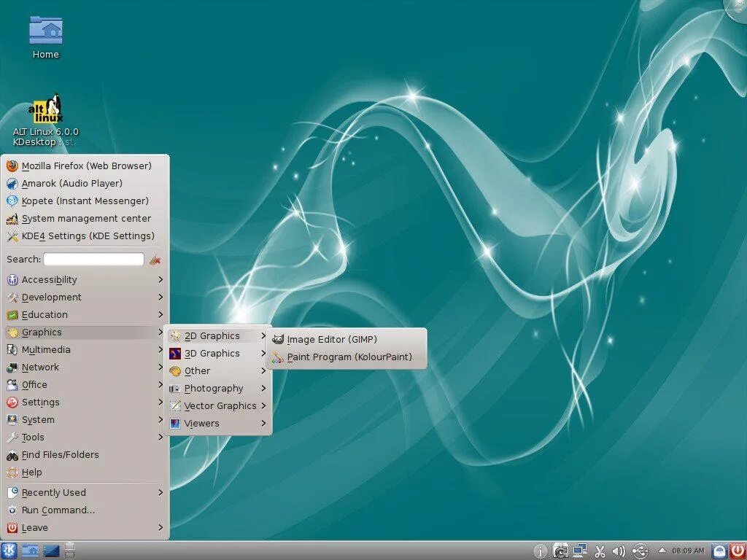Clear the search field with the broom icon
This screenshot has width=747, height=560.
click(x=155, y=260)
